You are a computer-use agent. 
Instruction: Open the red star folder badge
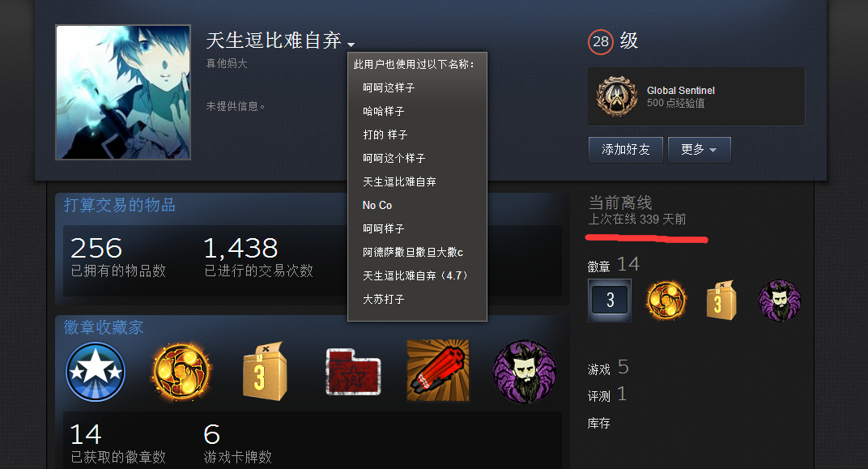click(x=353, y=372)
